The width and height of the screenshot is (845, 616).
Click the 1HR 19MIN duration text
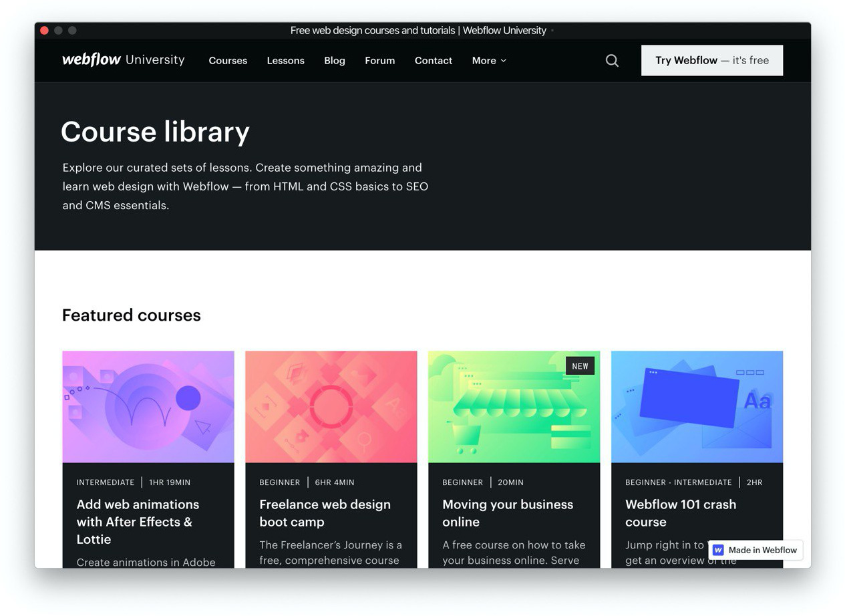click(170, 482)
